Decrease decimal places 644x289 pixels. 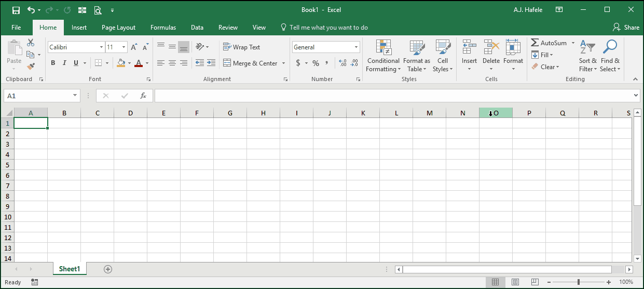(354, 63)
